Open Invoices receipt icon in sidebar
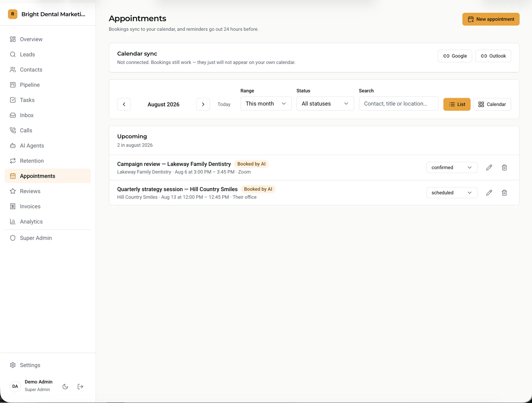532x403 pixels. [13, 206]
